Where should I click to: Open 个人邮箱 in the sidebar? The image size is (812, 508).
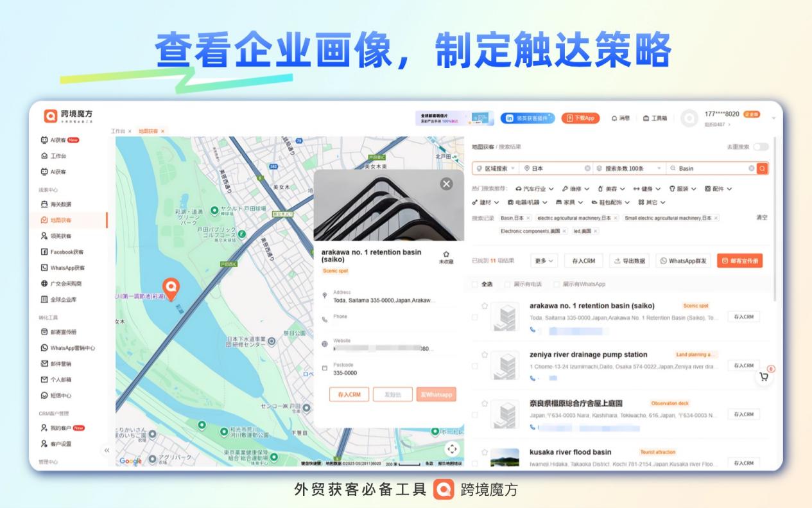[x=56, y=380]
